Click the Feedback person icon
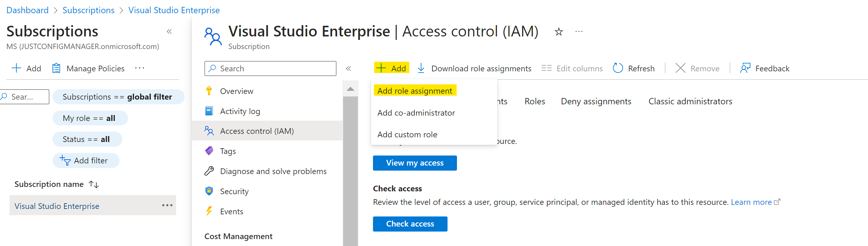This screenshot has height=246, width=868. [745, 68]
